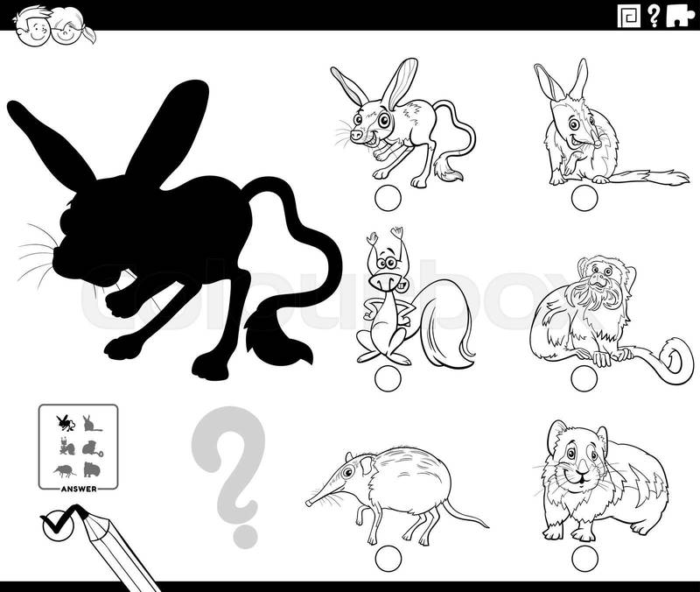Click the jerboa drawing with long tail
Image resolution: width=700 pixels, height=592 pixels.
click(398, 123)
